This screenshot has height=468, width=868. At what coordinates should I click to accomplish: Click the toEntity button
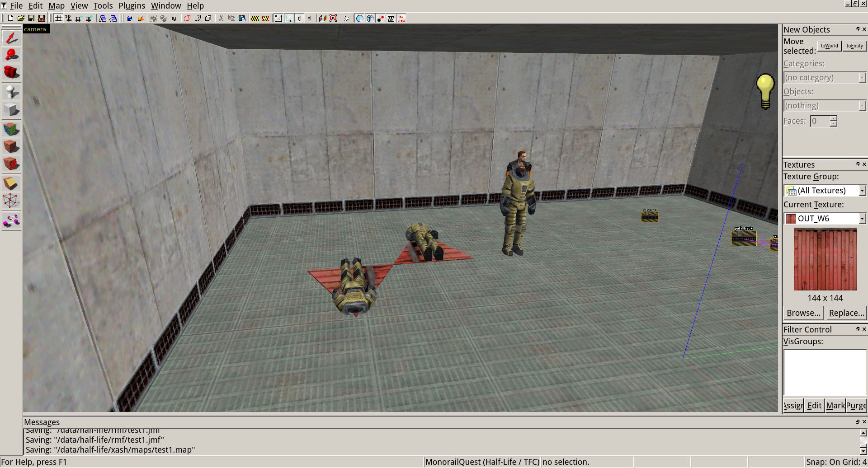point(854,46)
